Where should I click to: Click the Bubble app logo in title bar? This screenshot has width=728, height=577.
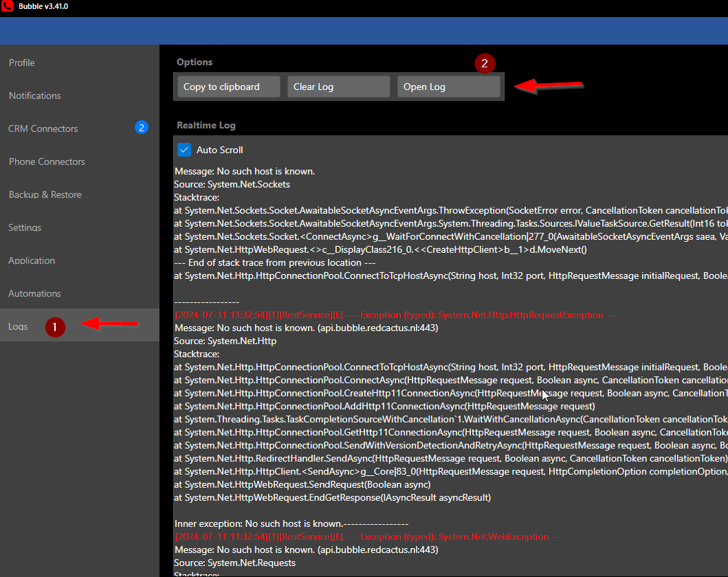[8, 6]
